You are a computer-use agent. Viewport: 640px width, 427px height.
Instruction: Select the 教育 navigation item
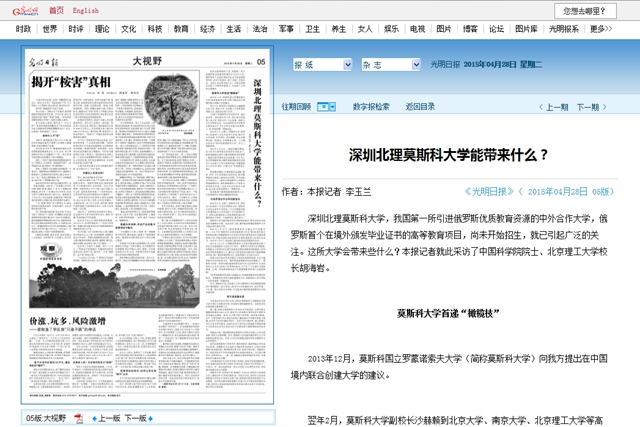tap(180, 29)
